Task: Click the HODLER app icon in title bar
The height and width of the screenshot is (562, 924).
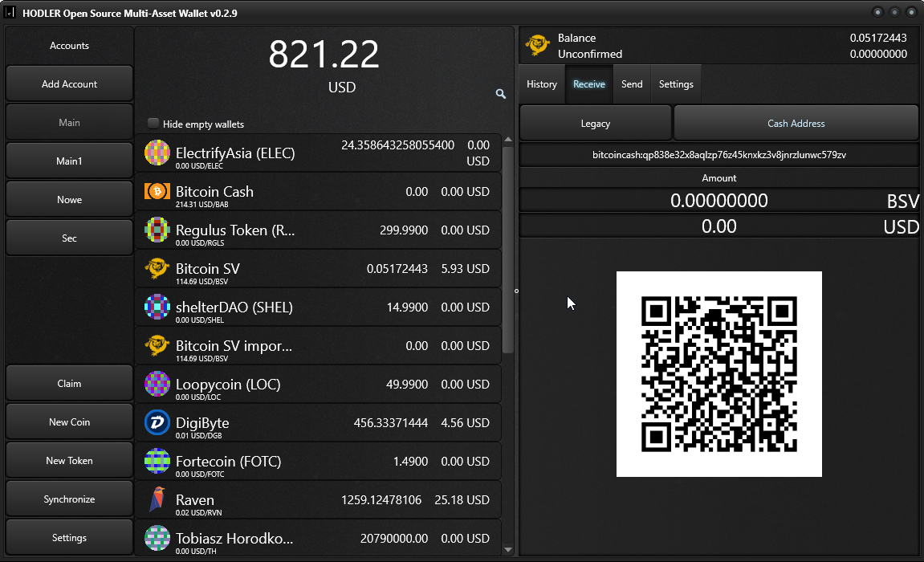Action: (x=10, y=12)
